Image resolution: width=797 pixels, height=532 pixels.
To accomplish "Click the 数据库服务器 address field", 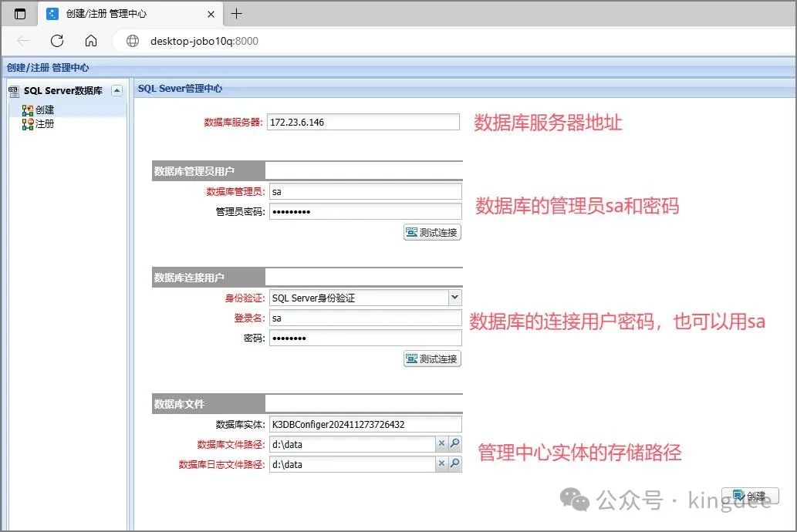I will coord(363,122).
